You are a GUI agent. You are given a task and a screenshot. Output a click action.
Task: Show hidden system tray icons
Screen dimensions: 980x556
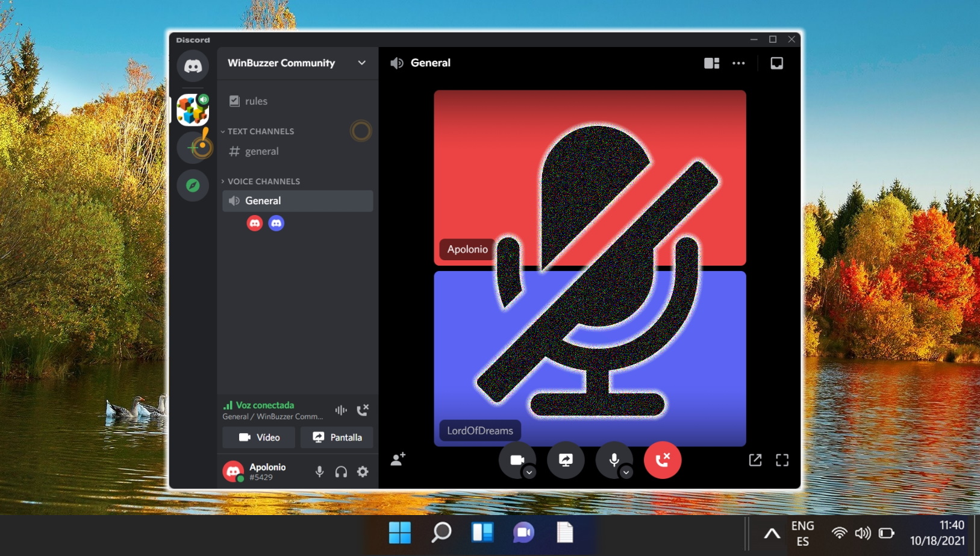(x=772, y=534)
